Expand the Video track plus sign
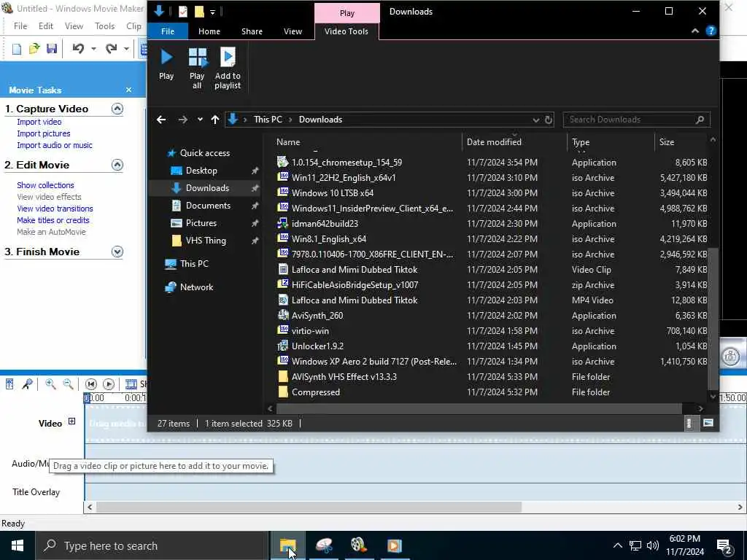The width and height of the screenshot is (747, 560). click(71, 421)
